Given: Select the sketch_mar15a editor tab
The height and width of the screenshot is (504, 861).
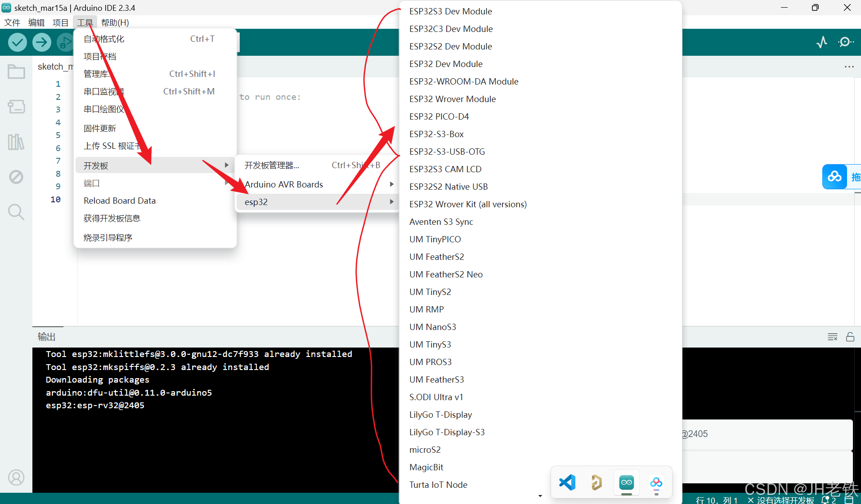Looking at the screenshot, I should (55, 67).
